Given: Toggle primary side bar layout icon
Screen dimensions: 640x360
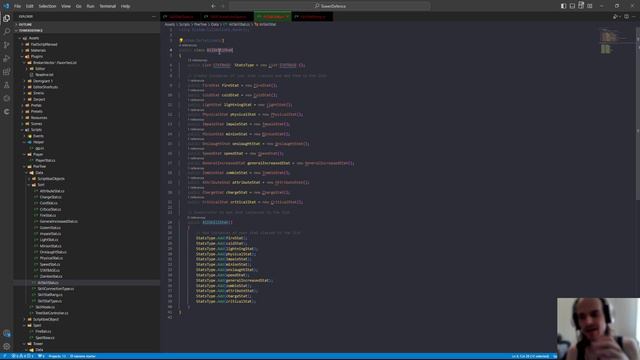Looking at the screenshot, I should (x=563, y=6).
